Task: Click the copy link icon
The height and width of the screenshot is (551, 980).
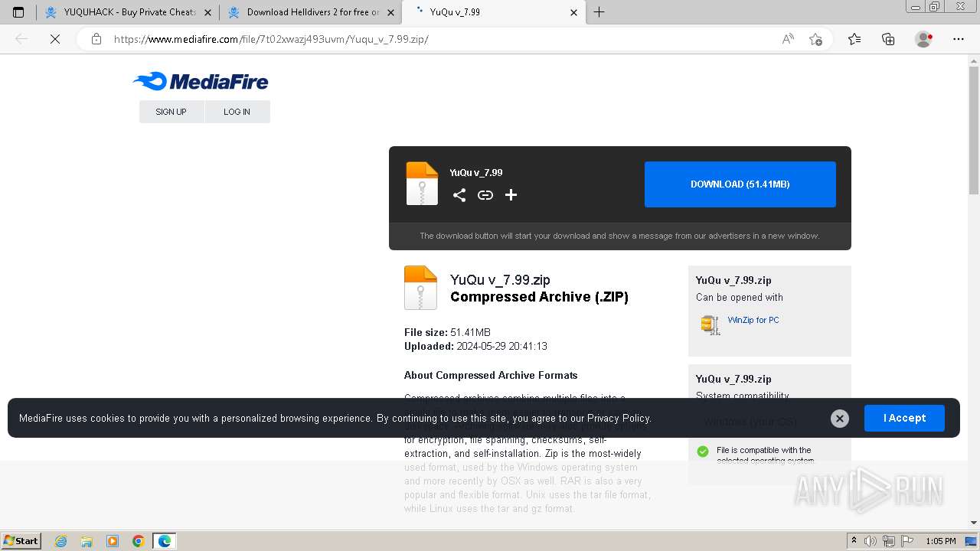Action: (485, 195)
